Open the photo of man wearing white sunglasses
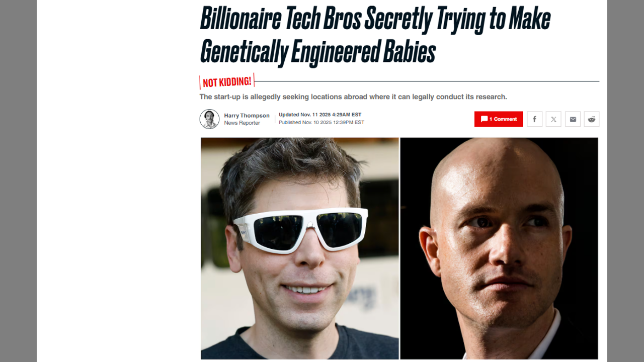Image resolution: width=644 pixels, height=362 pixels. pyautogui.click(x=300, y=248)
